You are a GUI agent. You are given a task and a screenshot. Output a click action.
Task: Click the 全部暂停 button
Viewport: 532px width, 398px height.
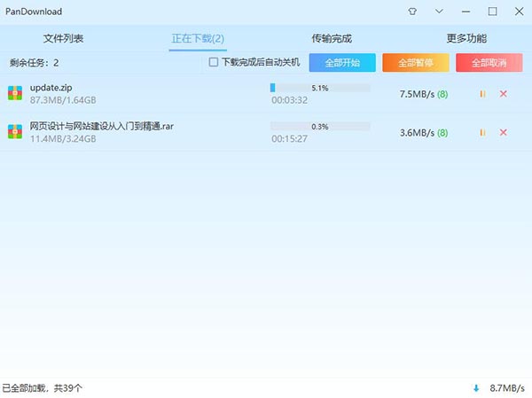tap(416, 62)
